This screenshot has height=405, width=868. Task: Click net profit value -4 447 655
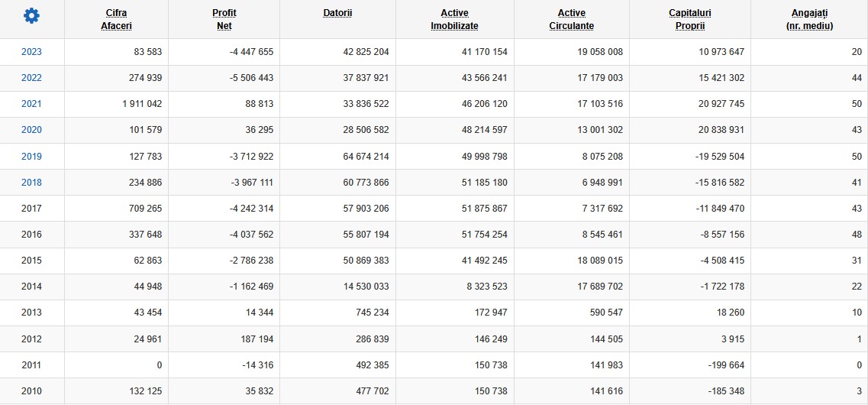[251, 52]
